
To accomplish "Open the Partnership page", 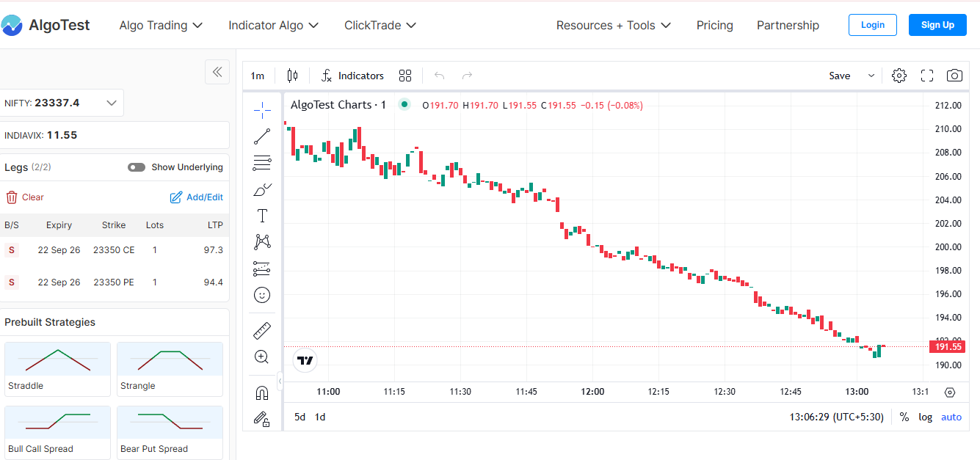I will 788,25.
